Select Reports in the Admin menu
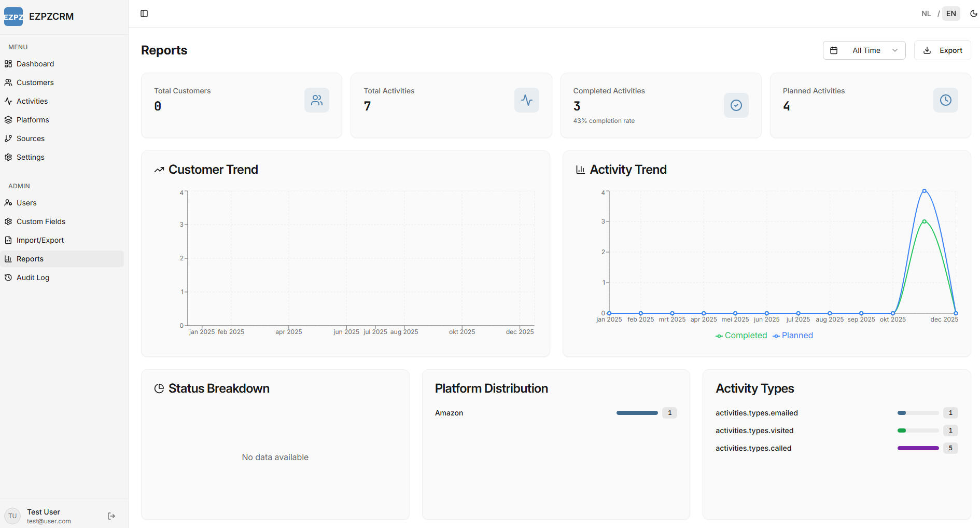 point(30,258)
